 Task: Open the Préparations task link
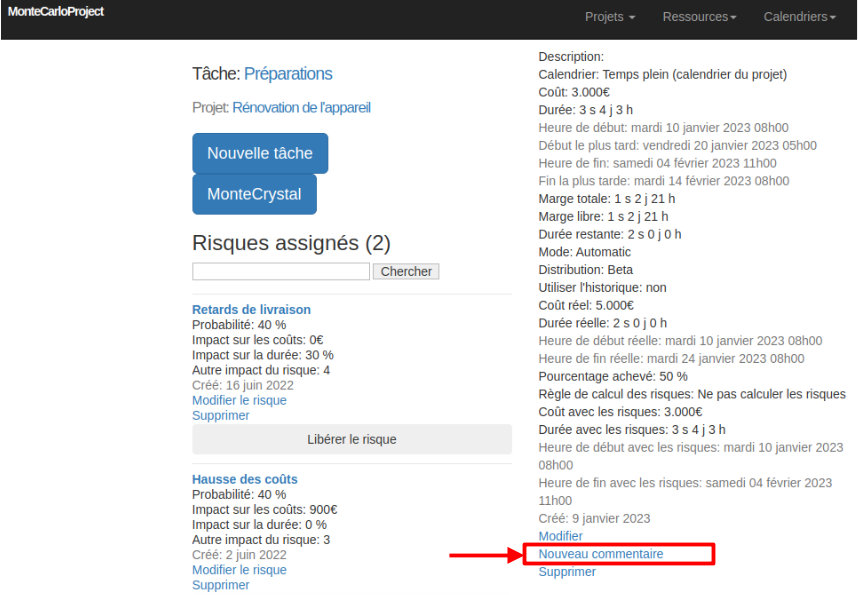point(288,74)
